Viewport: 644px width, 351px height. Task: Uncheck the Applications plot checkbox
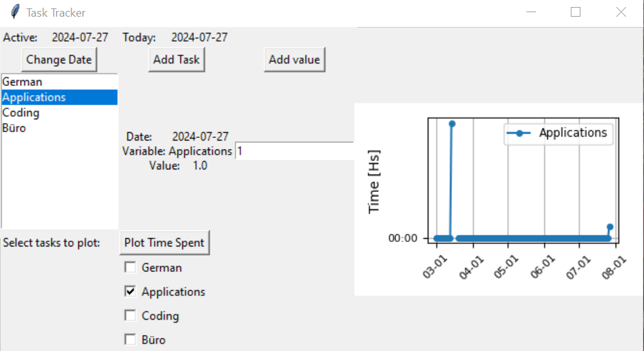pyautogui.click(x=130, y=291)
